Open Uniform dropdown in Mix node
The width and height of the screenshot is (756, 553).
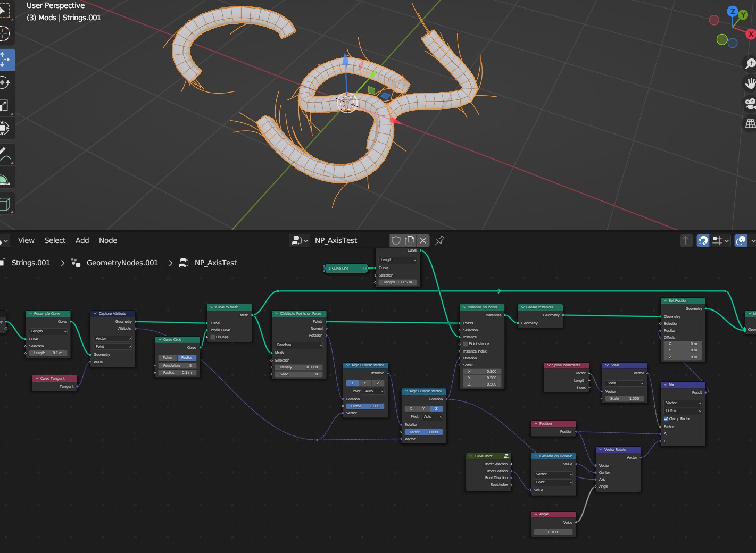click(683, 411)
